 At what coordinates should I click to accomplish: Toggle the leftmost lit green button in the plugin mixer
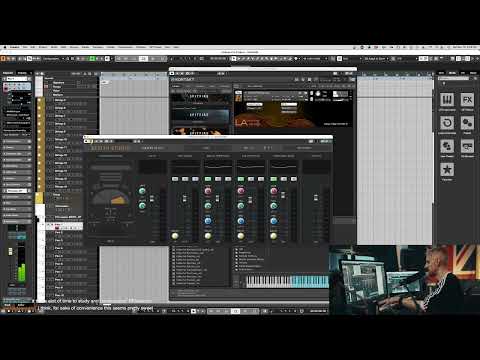208,179
